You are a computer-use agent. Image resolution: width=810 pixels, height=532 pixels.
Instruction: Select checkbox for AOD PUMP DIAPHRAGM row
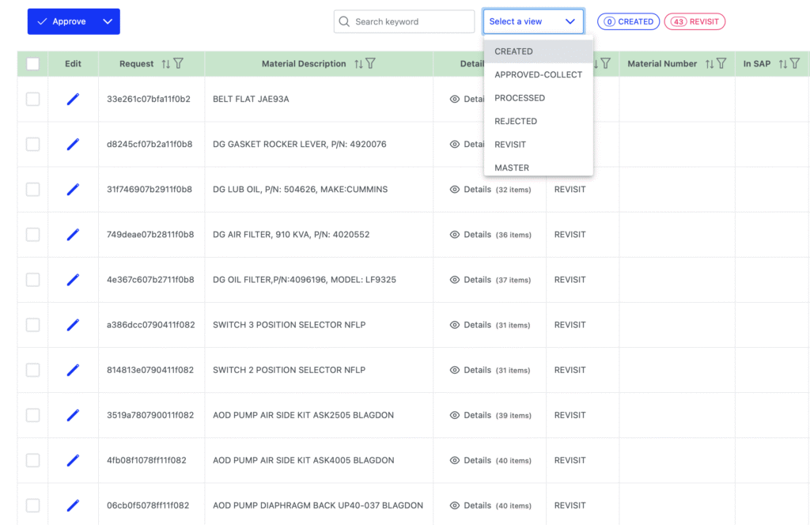[x=32, y=506]
